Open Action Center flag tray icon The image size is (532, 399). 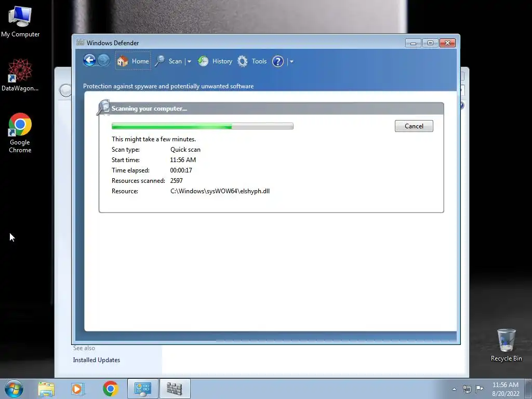[x=480, y=389]
